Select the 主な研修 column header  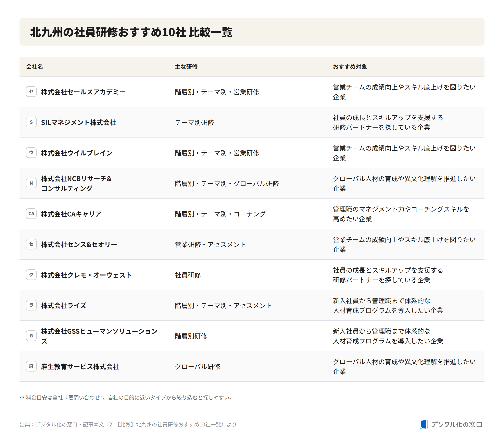pos(186,67)
